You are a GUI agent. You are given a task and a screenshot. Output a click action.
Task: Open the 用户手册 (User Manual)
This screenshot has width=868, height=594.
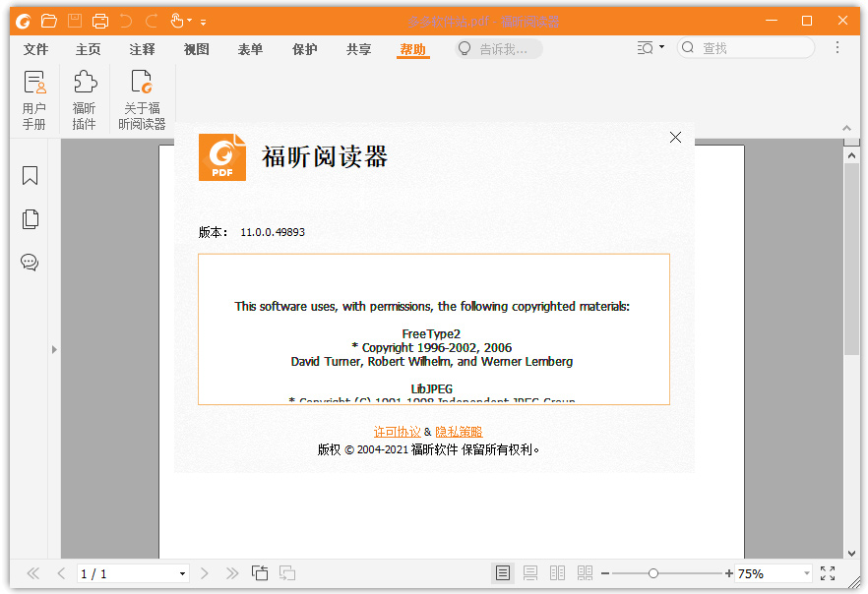(x=34, y=95)
